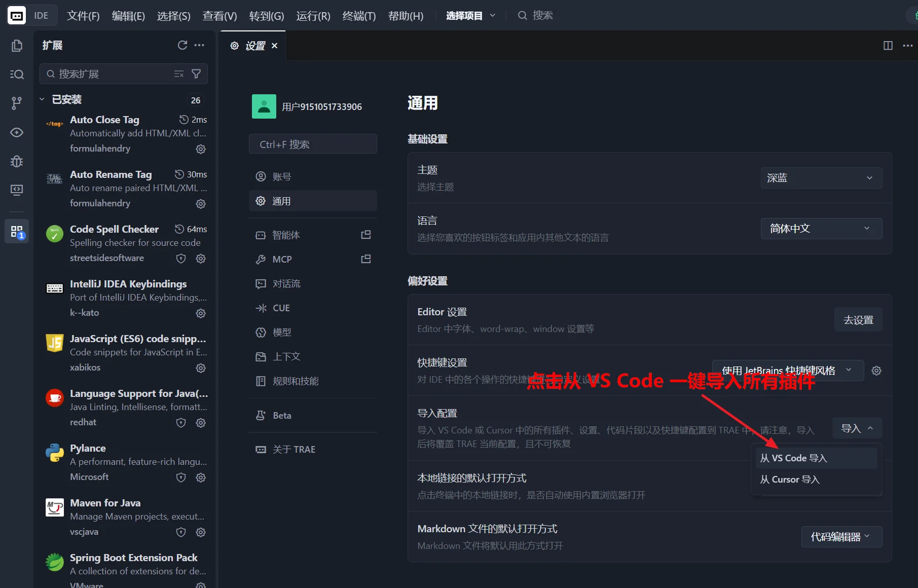Open the 查看(V) menu
The height and width of the screenshot is (588, 918).
[219, 16]
